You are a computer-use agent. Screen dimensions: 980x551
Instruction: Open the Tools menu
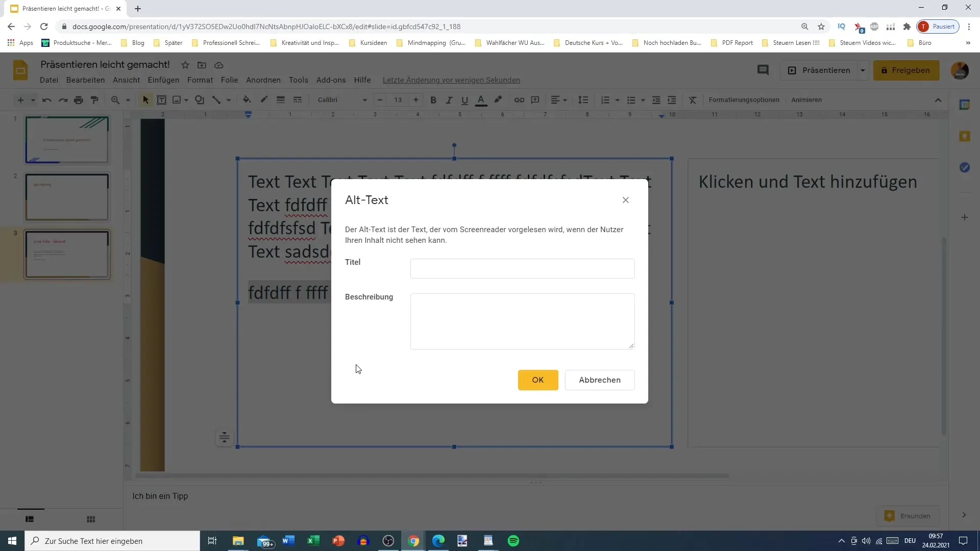pos(299,80)
